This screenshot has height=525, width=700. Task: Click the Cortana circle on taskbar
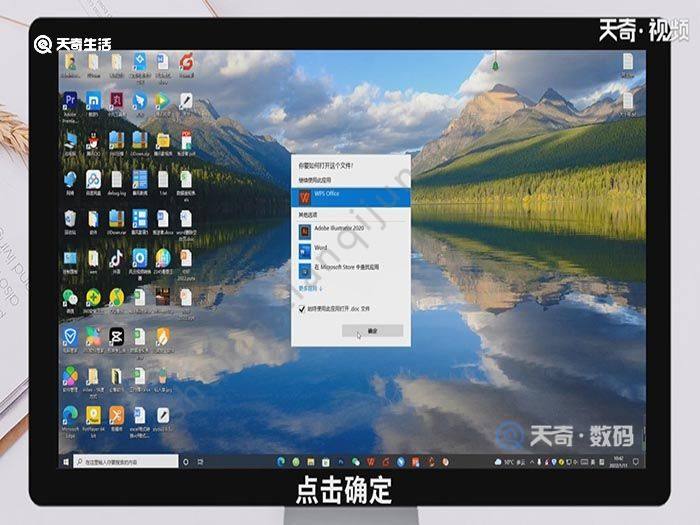[x=186, y=462]
